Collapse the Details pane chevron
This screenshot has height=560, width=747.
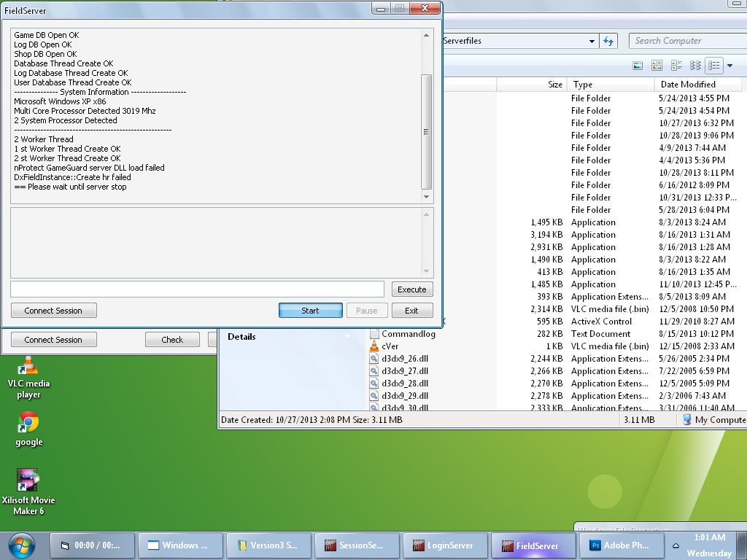click(348, 337)
